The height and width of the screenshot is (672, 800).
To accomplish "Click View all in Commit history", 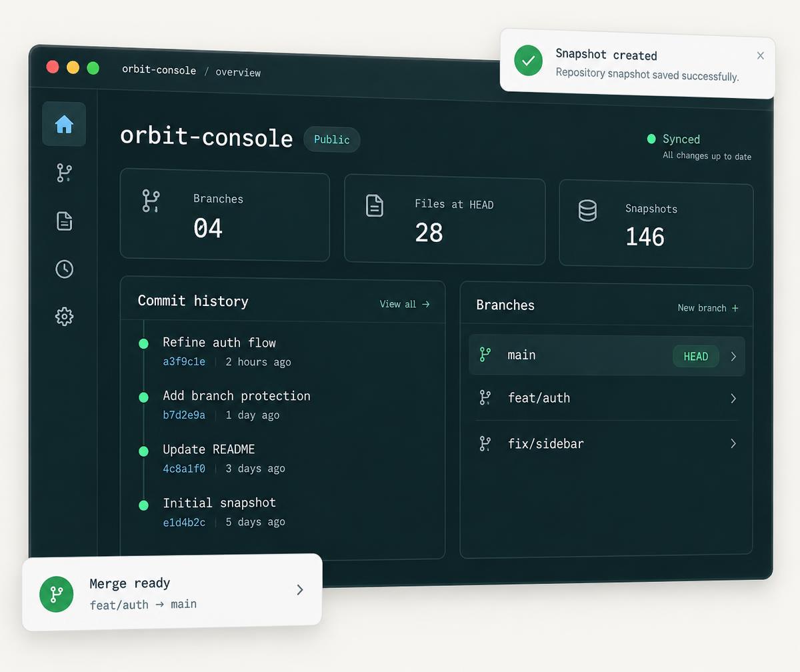I will (x=405, y=304).
